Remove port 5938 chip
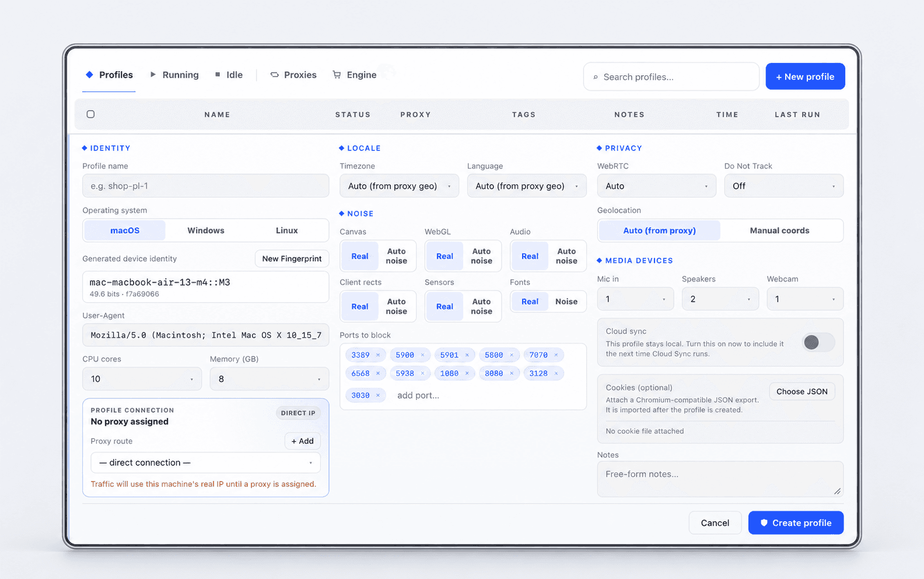The width and height of the screenshot is (924, 579). tap(422, 374)
